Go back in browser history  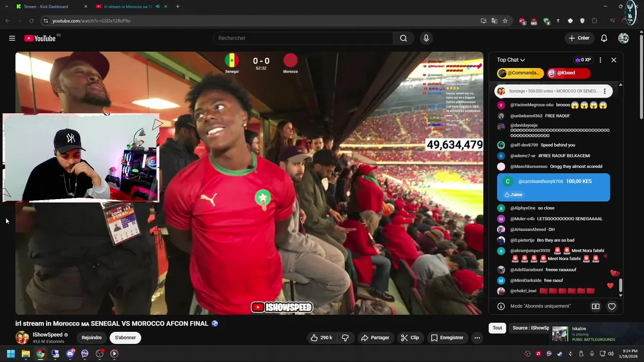[7, 21]
